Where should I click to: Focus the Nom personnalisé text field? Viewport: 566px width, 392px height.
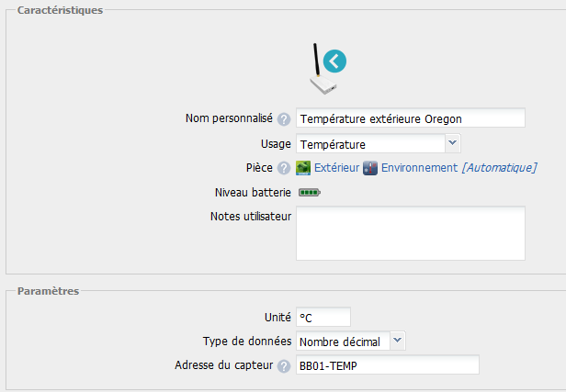click(410, 118)
